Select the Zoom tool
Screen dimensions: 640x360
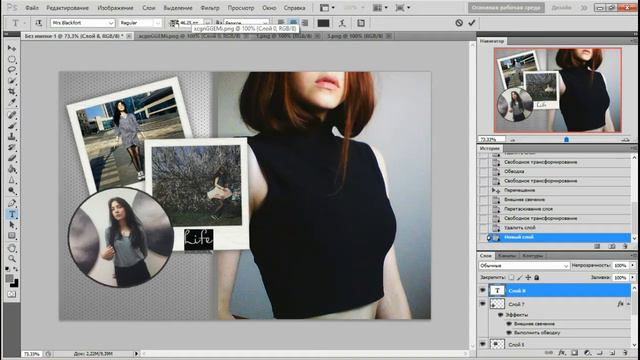click(12, 259)
